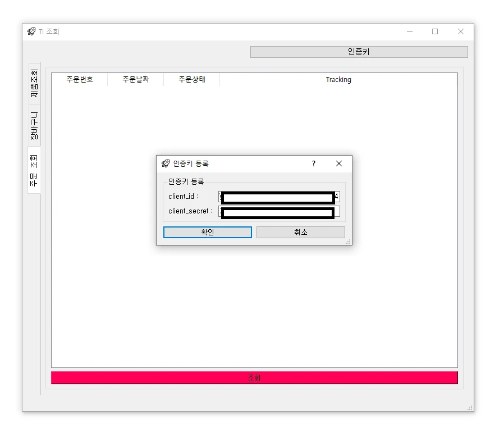
Task: Click the question mark help button in dialog
Action: click(x=314, y=163)
